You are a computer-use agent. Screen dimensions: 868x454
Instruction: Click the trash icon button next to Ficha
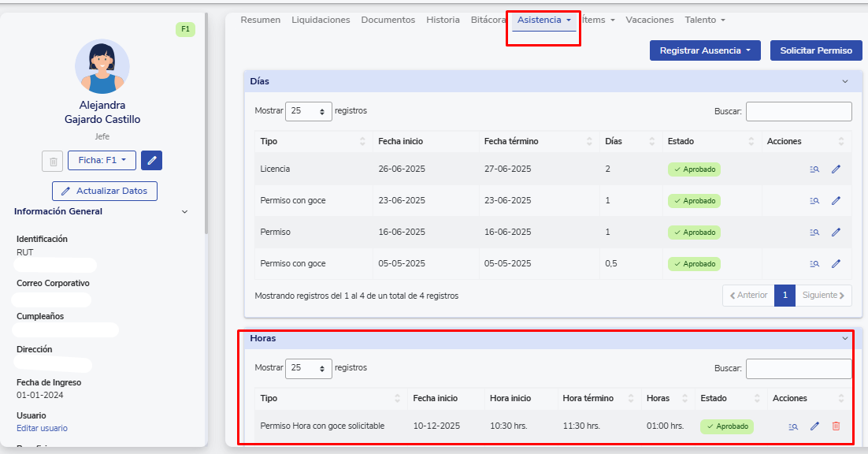coord(53,161)
